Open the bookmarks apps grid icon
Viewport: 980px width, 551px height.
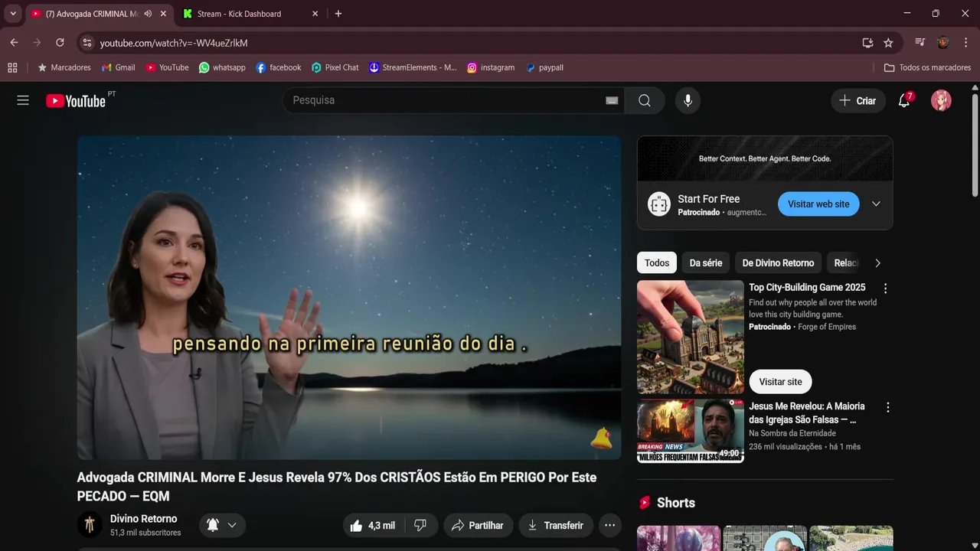[x=12, y=67]
